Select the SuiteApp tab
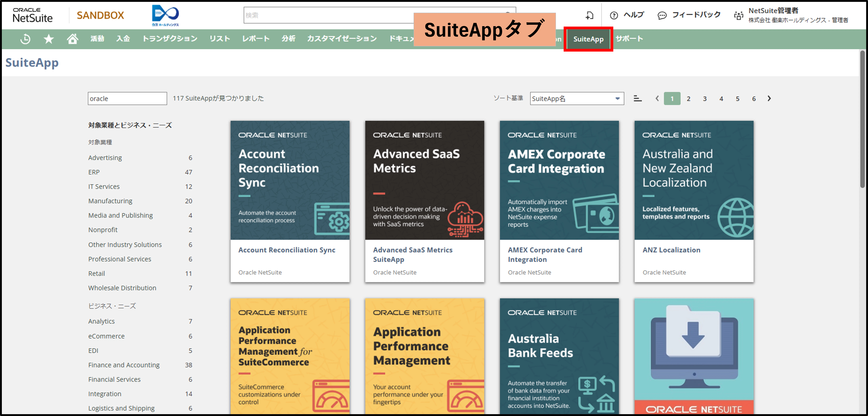 pos(588,39)
